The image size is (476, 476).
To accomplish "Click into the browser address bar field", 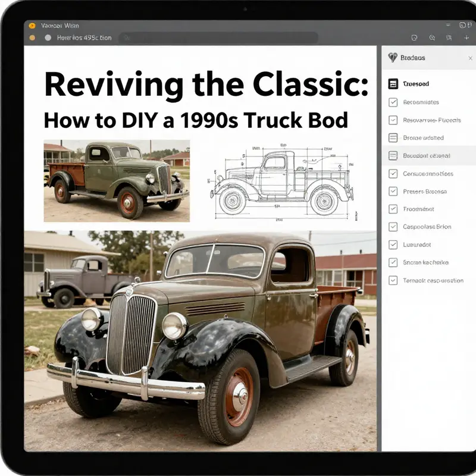I will (217, 37).
